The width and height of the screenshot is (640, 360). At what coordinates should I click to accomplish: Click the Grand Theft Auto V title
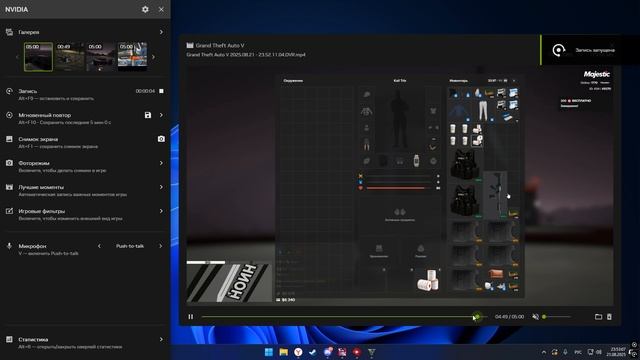[220, 45]
